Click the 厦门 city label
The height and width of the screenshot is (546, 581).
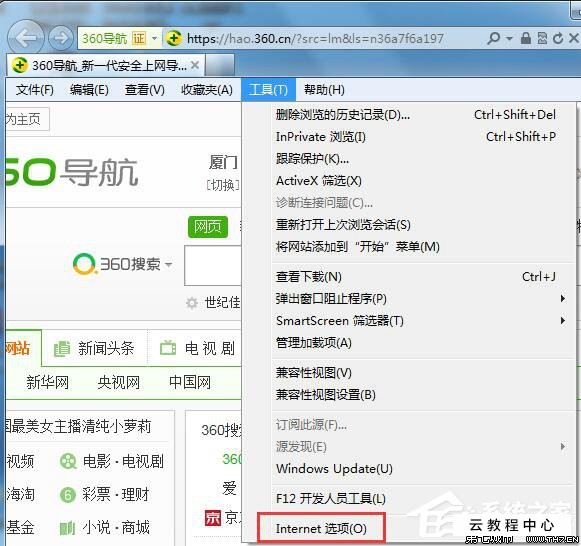coord(223,163)
